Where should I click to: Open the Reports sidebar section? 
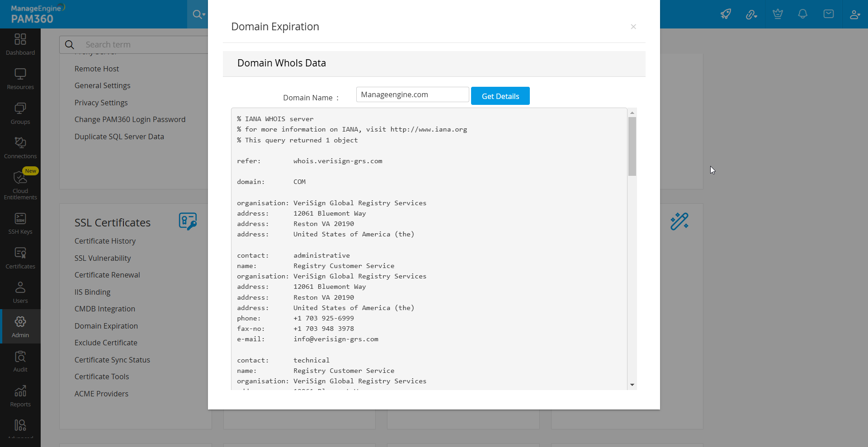point(20,396)
